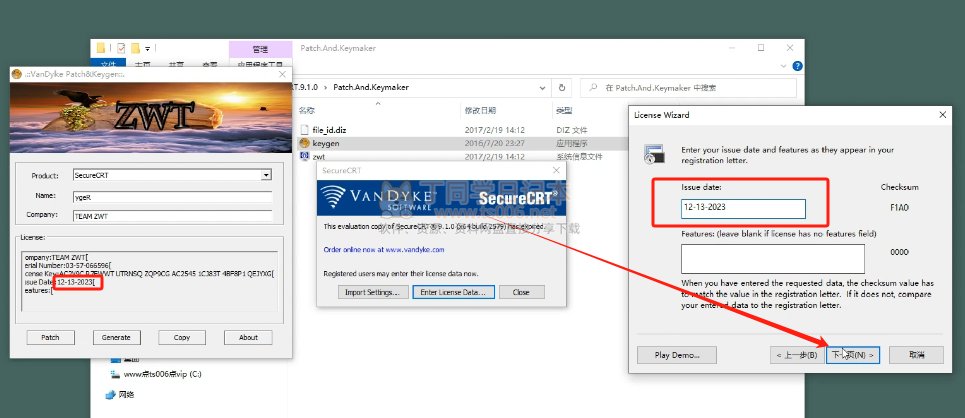Expand the address bar history dropdown
The width and height of the screenshot is (965, 418).
[542, 87]
